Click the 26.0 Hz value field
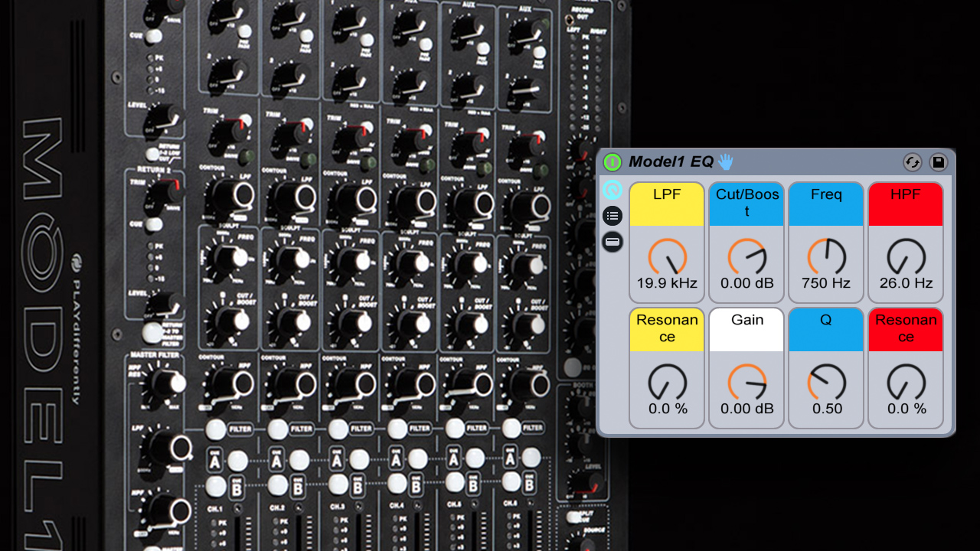This screenshot has width=980, height=551. [906, 283]
